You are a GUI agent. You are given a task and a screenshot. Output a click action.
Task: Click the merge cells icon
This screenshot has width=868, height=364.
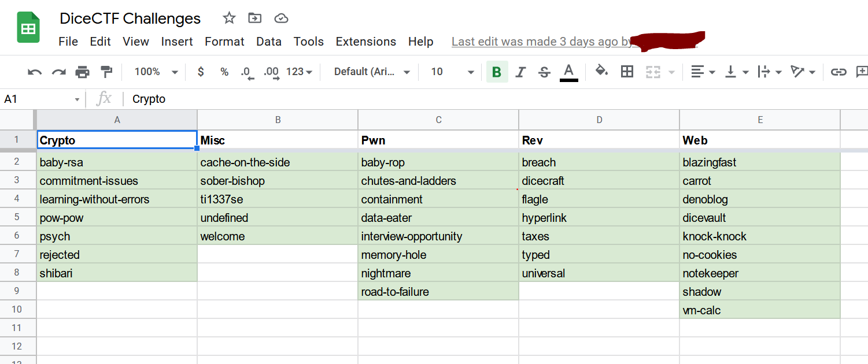(653, 72)
